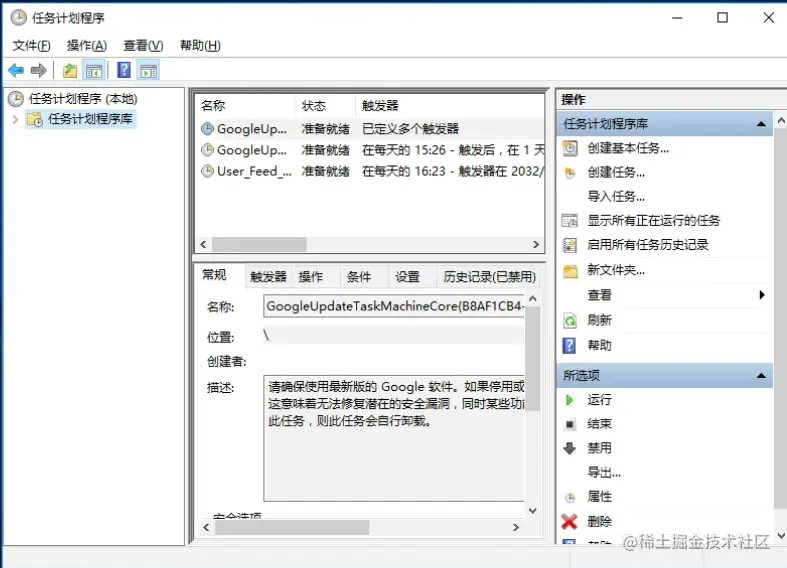Viewport: 787px width, 568px height.
Task: Click the green 运行 play icon
Action: pyautogui.click(x=569, y=400)
